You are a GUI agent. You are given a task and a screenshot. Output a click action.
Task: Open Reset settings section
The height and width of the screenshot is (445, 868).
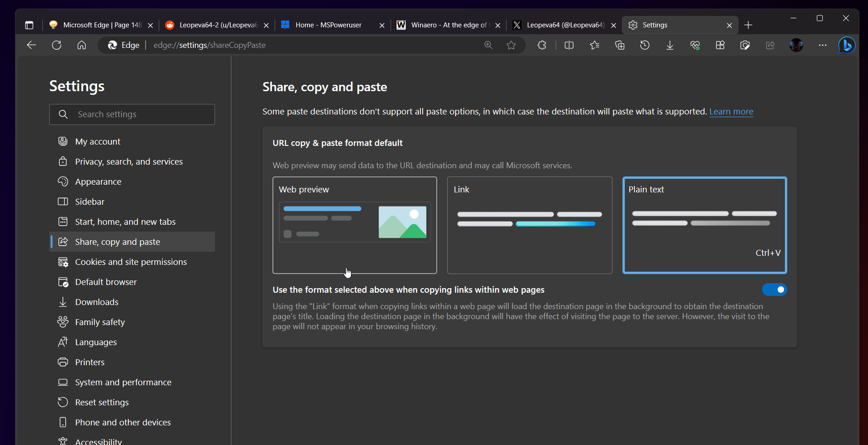132,402
